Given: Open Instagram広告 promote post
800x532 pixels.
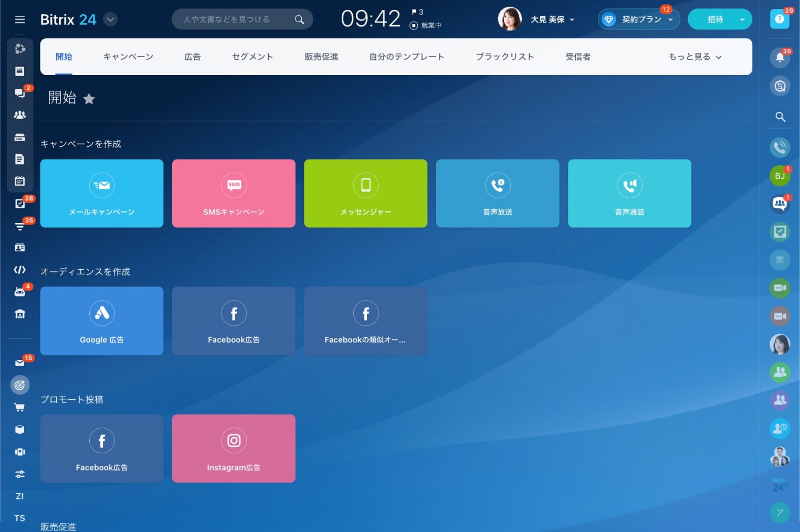Looking at the screenshot, I should pyautogui.click(x=234, y=449).
